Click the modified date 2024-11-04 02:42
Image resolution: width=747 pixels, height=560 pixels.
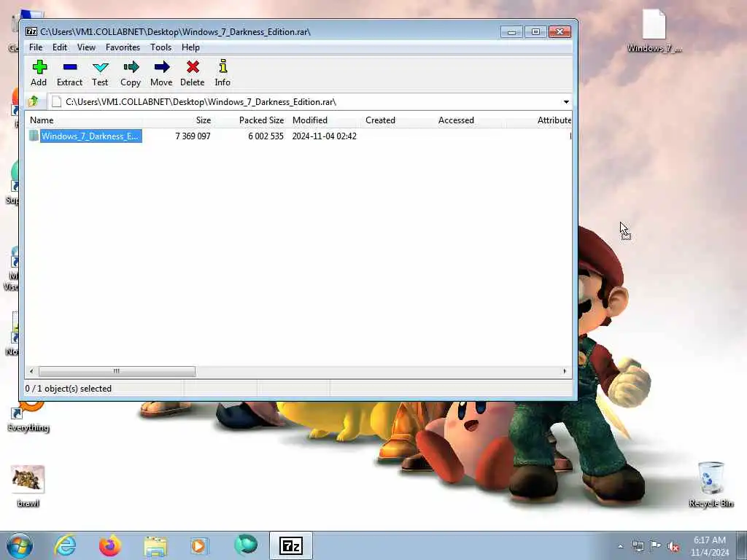tap(325, 136)
